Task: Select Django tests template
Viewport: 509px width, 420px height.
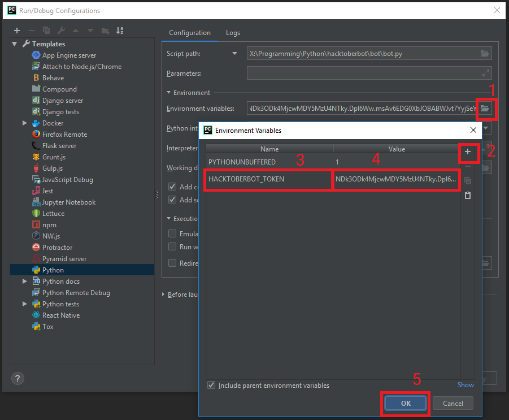Action: point(55,112)
